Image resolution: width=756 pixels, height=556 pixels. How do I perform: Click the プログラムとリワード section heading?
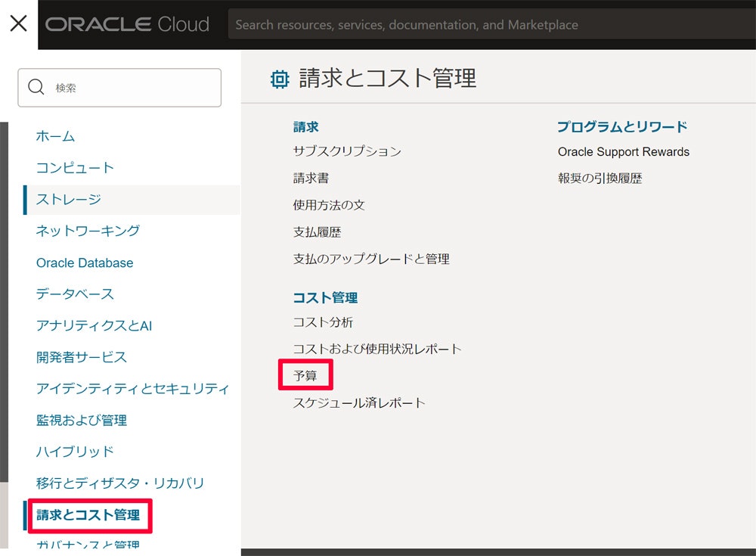(x=622, y=127)
